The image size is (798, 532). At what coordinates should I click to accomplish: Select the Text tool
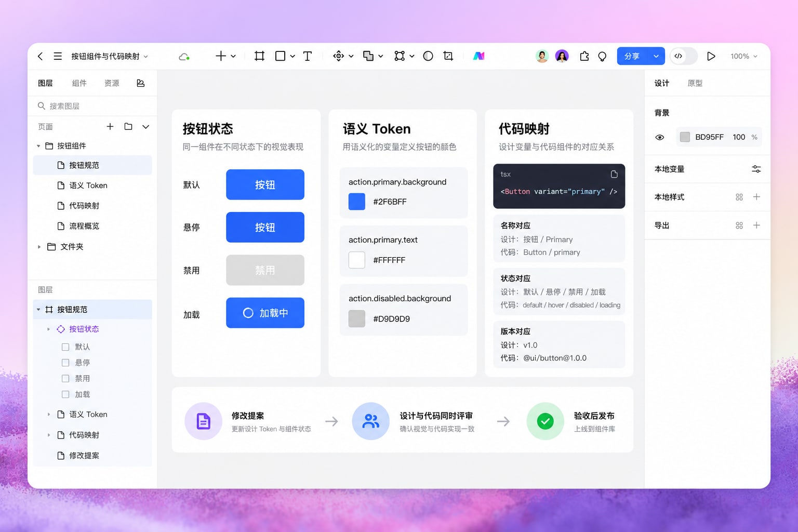coord(307,56)
